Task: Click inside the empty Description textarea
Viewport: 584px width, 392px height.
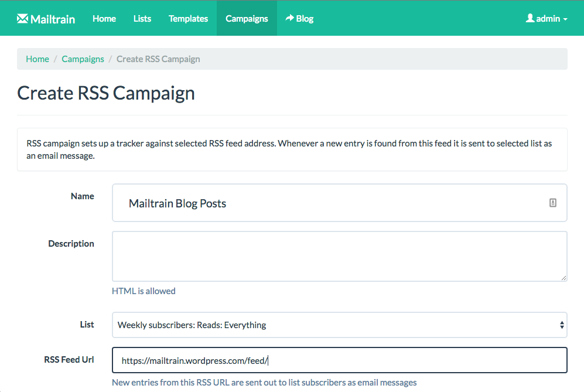Action: (x=339, y=256)
